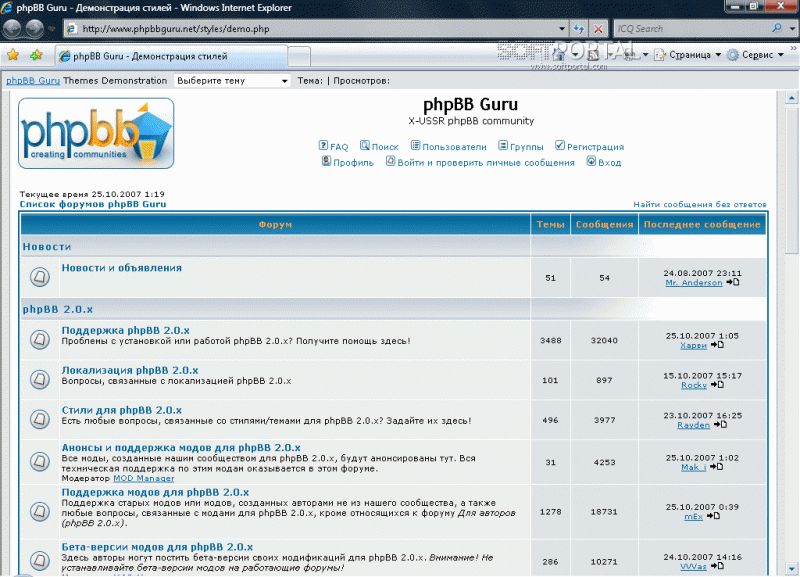Click the 32040 messages count cell
800x577 pixels.
(x=604, y=340)
